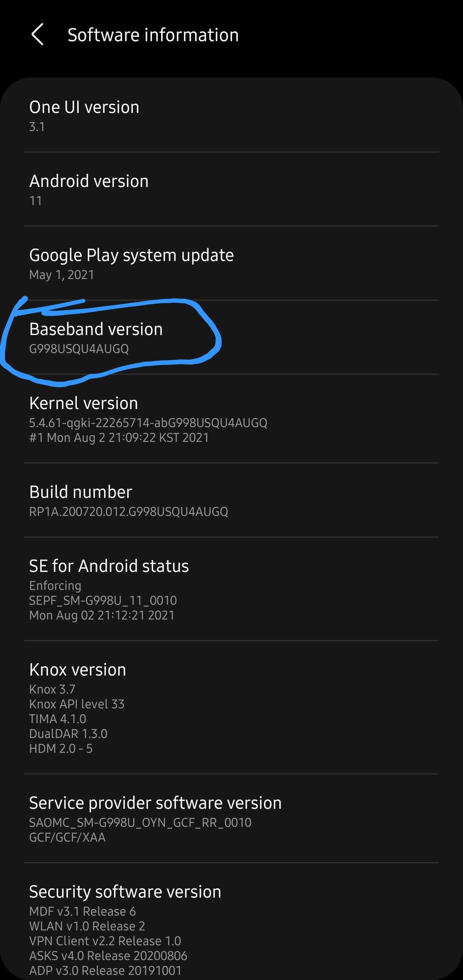Tap the baseband value G998USQU4AUGQ
The width and height of the screenshot is (463, 980).
pyautogui.click(x=79, y=349)
